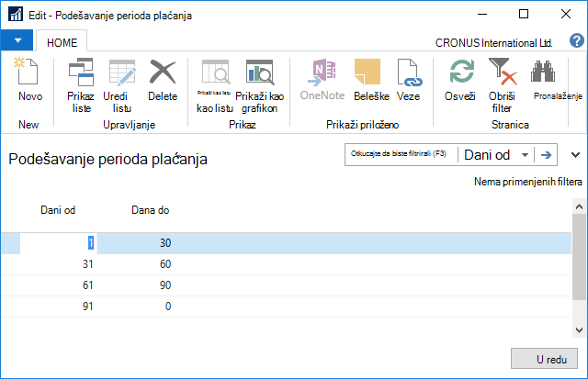Sort by the Dana do column header
This screenshot has height=379, width=588.
tap(150, 210)
